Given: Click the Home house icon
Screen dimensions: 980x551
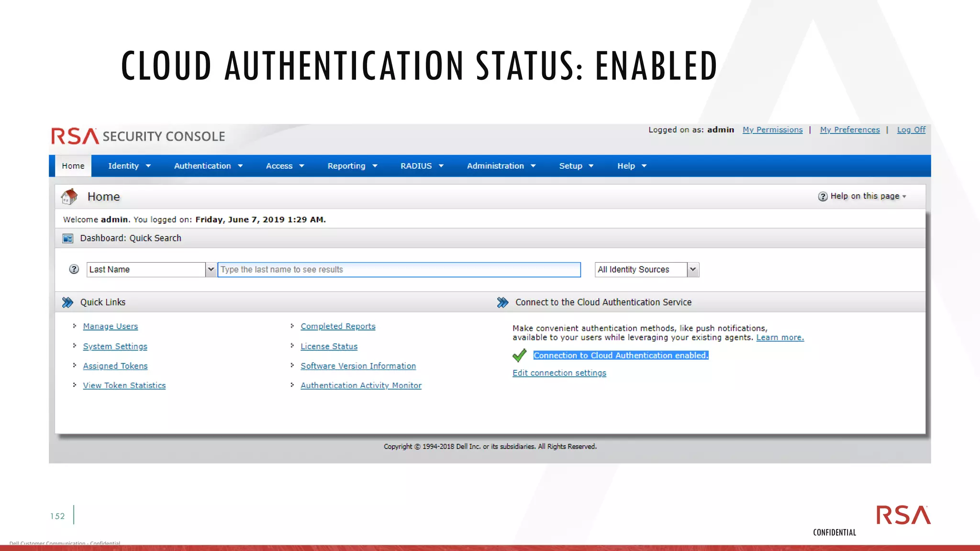Looking at the screenshot, I should click(x=69, y=197).
